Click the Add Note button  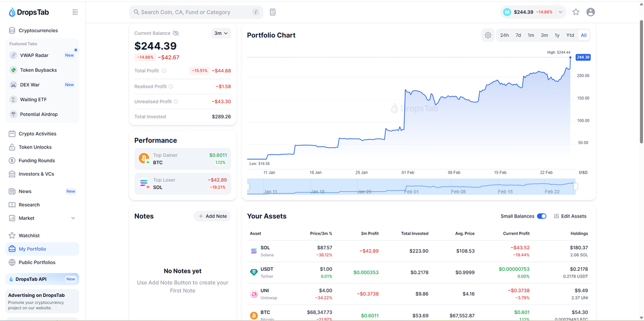tap(213, 216)
